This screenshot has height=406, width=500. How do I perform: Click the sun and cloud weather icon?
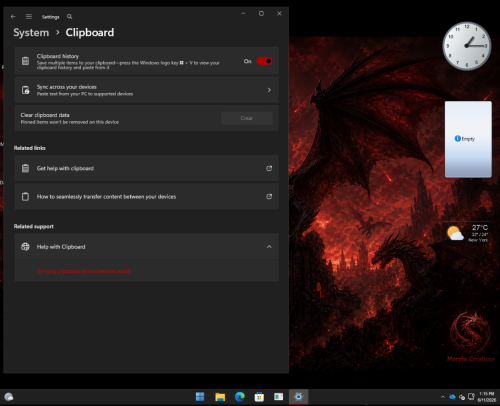tap(455, 233)
